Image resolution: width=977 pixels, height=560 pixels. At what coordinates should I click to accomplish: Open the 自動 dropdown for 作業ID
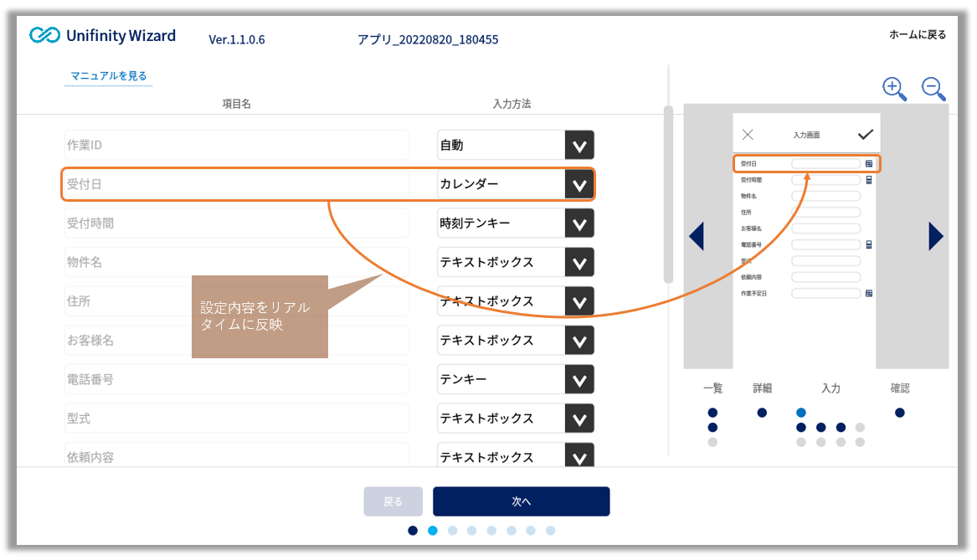coord(578,145)
